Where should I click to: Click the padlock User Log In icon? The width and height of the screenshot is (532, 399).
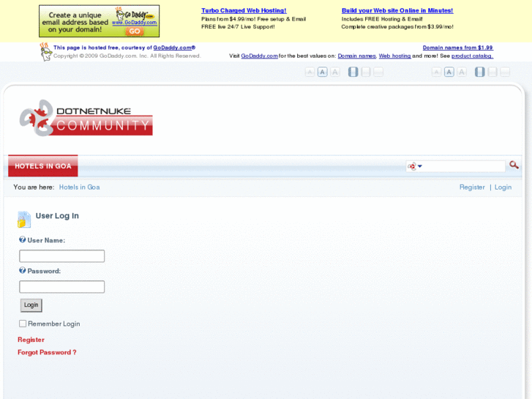click(24, 219)
